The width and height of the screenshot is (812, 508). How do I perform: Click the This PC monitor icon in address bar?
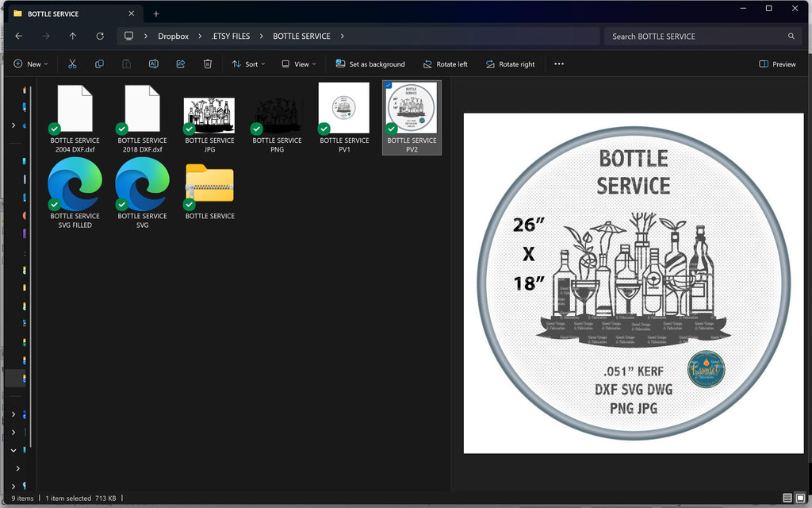[x=129, y=36]
